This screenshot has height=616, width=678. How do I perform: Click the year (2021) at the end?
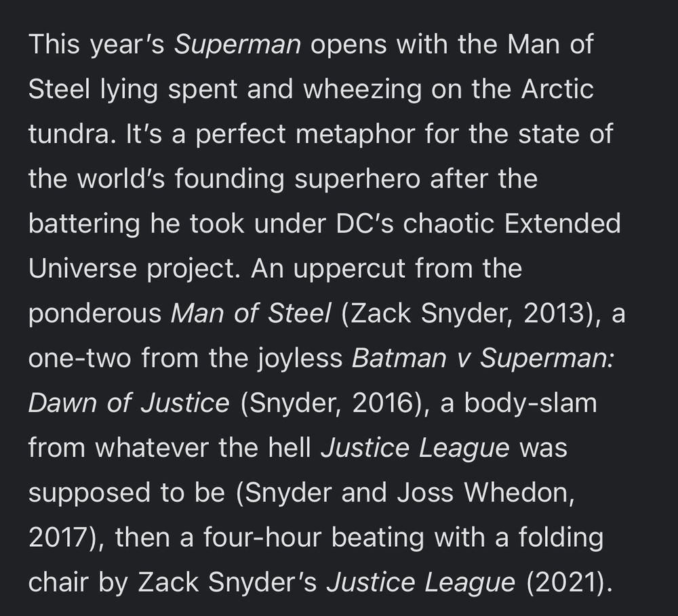[569, 583]
